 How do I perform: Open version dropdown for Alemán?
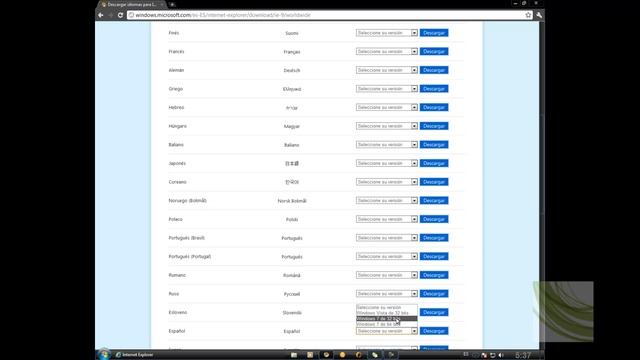tap(387, 70)
